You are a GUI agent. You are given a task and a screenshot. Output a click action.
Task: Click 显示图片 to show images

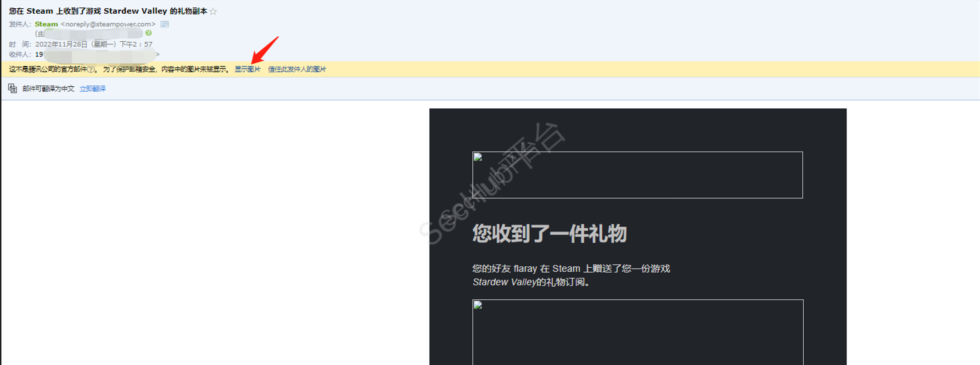coord(247,69)
